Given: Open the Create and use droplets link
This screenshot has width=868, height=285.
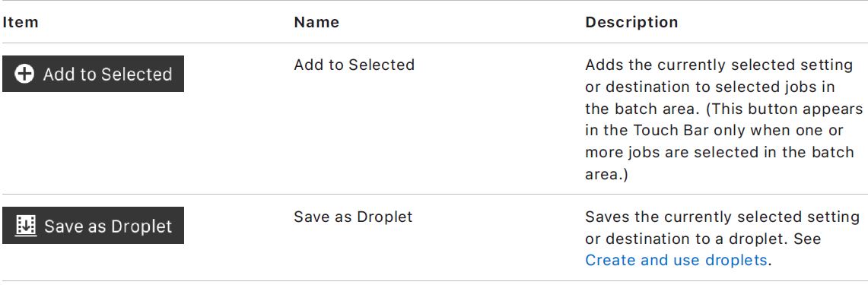Looking at the screenshot, I should click(676, 260).
